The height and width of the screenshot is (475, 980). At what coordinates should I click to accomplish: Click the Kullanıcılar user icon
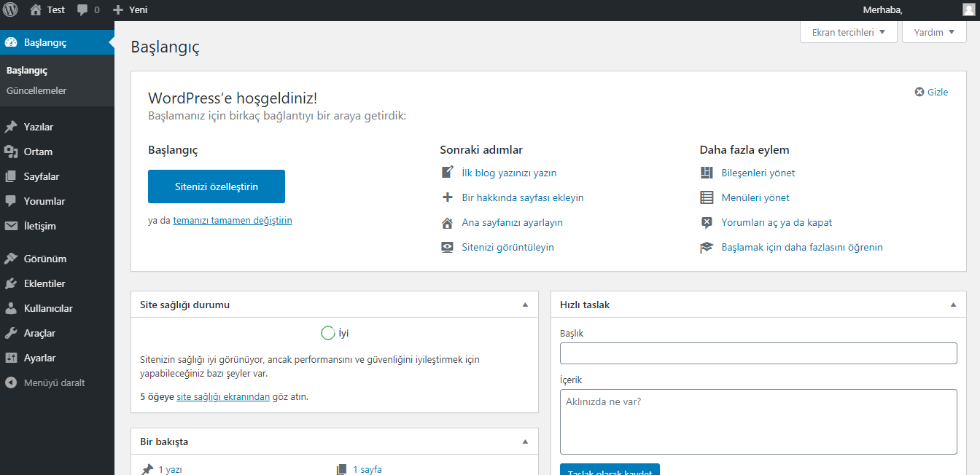pyautogui.click(x=11, y=308)
